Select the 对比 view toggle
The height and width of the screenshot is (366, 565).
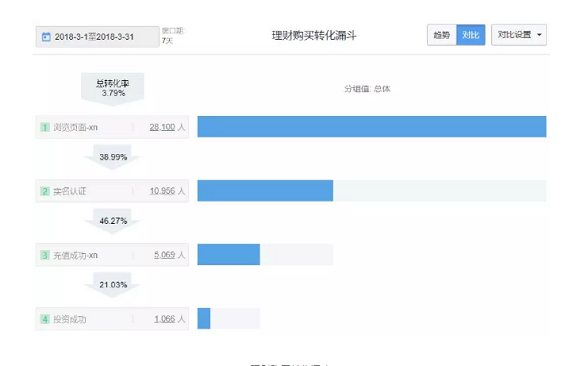471,35
